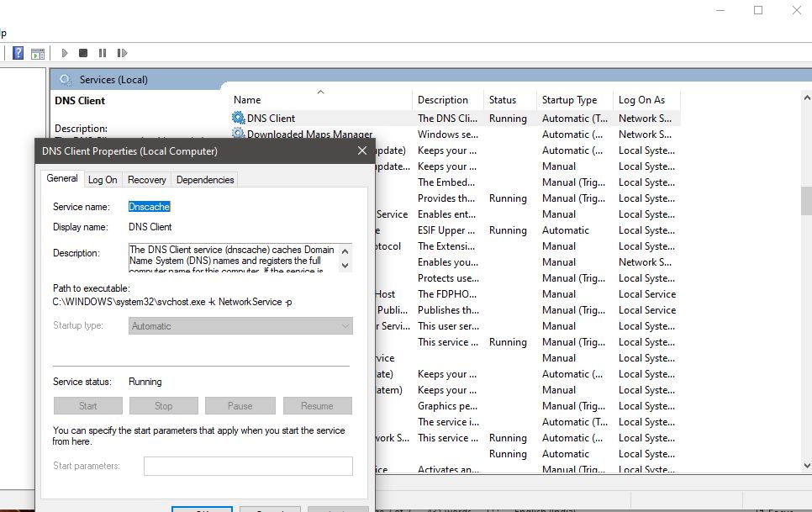
Task: Click 'Graphics pe...' description cell
Action: click(447, 406)
